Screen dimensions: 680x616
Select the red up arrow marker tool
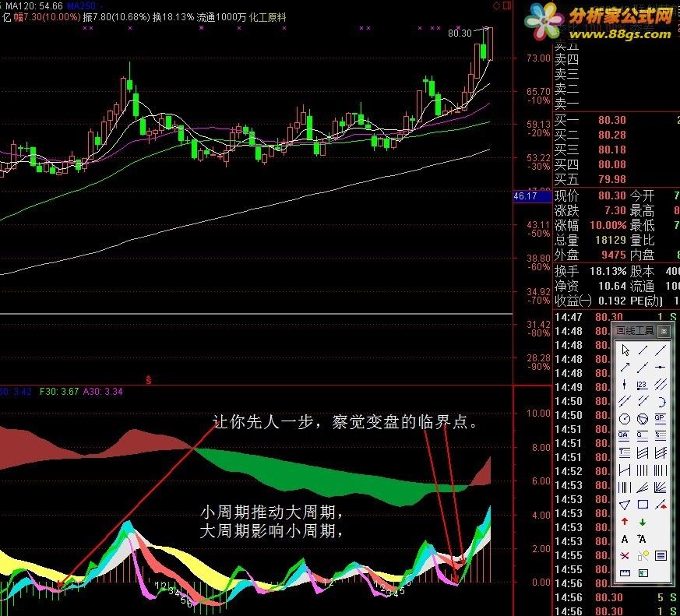pyautogui.click(x=625, y=522)
